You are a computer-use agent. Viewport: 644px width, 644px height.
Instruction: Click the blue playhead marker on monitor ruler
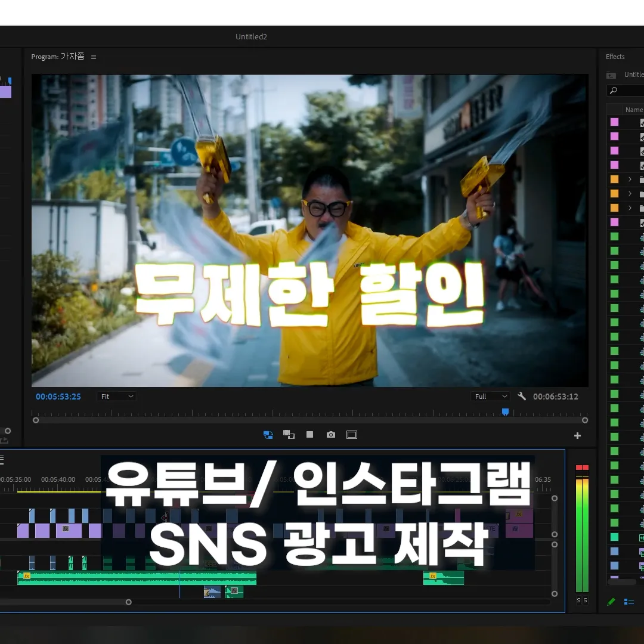click(x=505, y=412)
